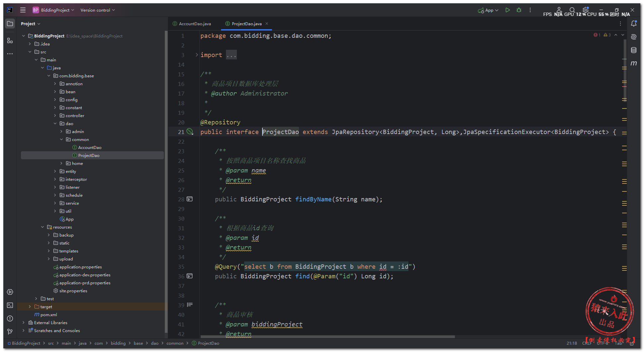Open the Maven tool window
The height and width of the screenshot is (352, 644).
coord(634,63)
